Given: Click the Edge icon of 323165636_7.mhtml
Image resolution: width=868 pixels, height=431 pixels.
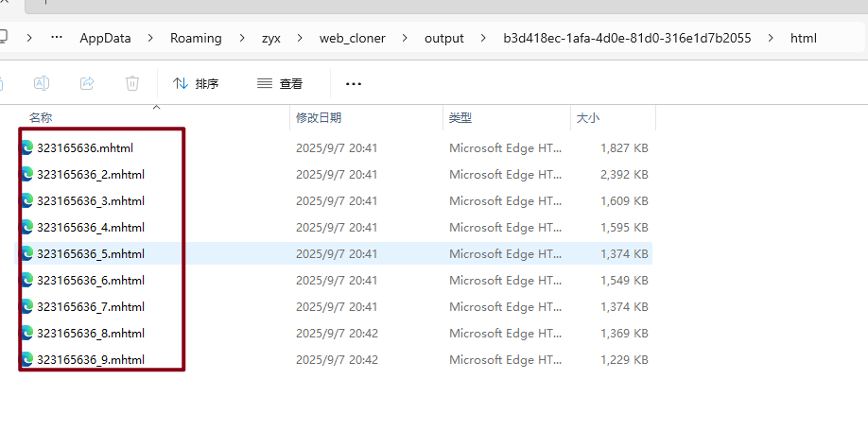Looking at the screenshot, I should click(x=27, y=307).
